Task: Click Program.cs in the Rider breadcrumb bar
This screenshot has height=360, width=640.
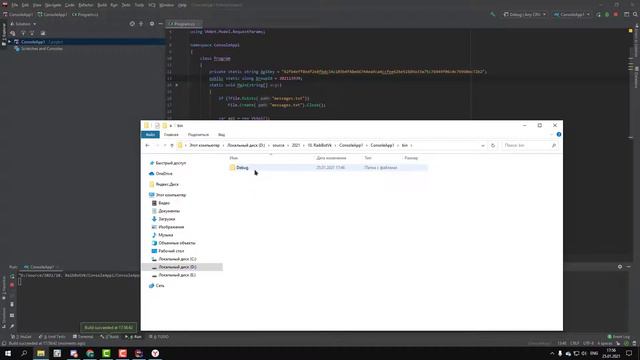Action: point(85,14)
